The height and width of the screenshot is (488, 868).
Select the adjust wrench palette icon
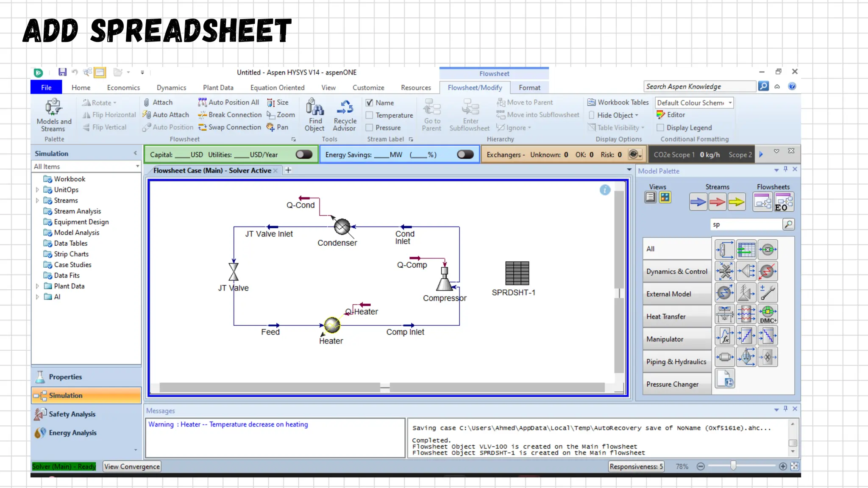(768, 293)
